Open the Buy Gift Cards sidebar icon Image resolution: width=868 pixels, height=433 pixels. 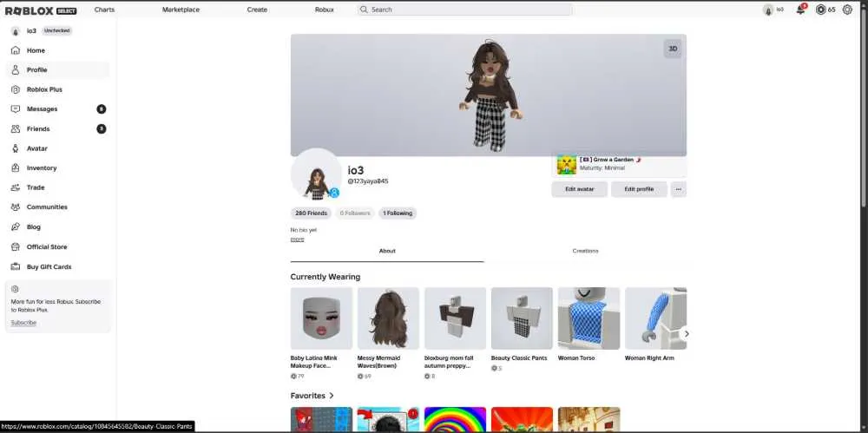tap(16, 267)
